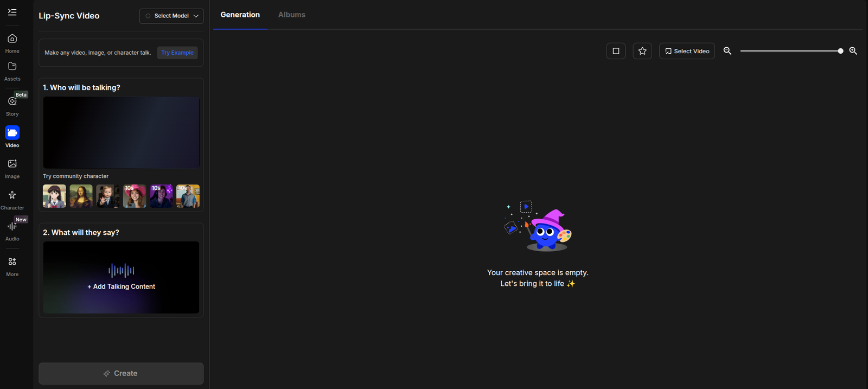Image resolution: width=868 pixels, height=389 pixels.
Task: Click the Try Example button
Action: coord(177,53)
